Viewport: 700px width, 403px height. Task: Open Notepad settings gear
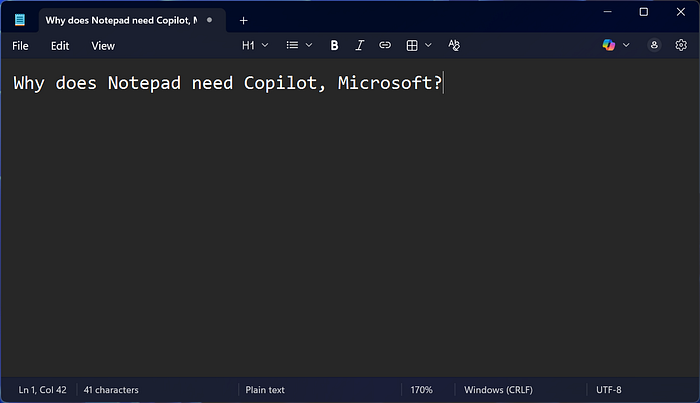click(681, 45)
